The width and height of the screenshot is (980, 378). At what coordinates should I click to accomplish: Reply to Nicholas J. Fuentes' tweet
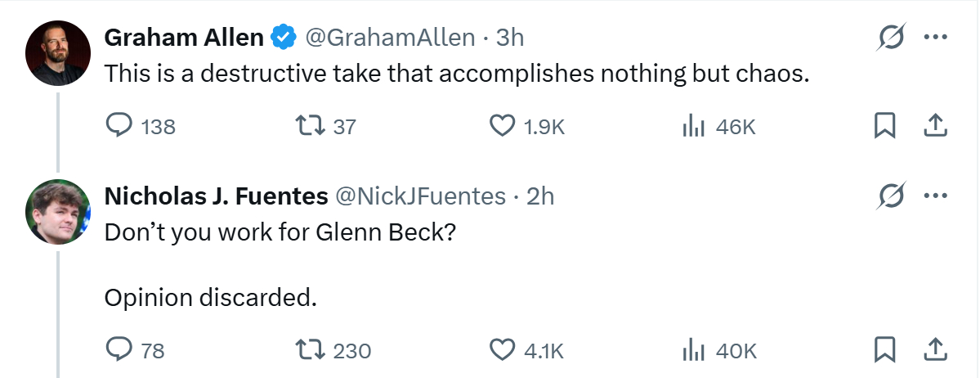pyautogui.click(x=120, y=350)
